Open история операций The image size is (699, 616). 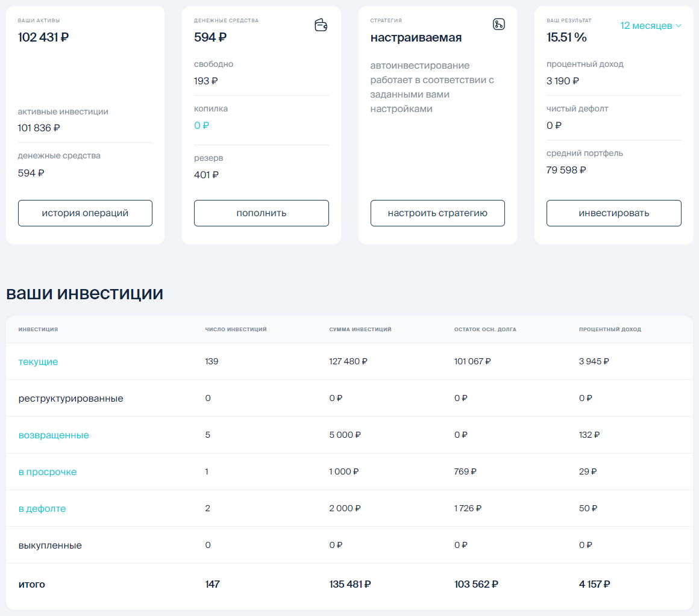(x=85, y=213)
